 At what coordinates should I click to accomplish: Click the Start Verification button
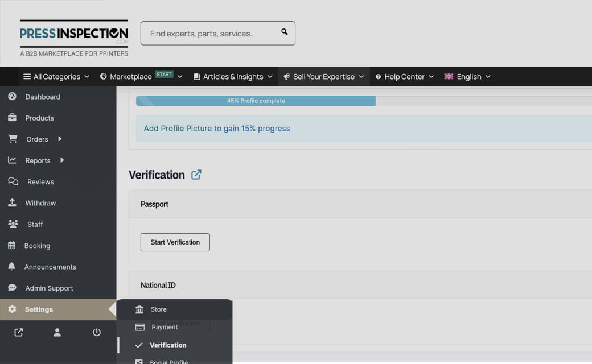(x=175, y=242)
